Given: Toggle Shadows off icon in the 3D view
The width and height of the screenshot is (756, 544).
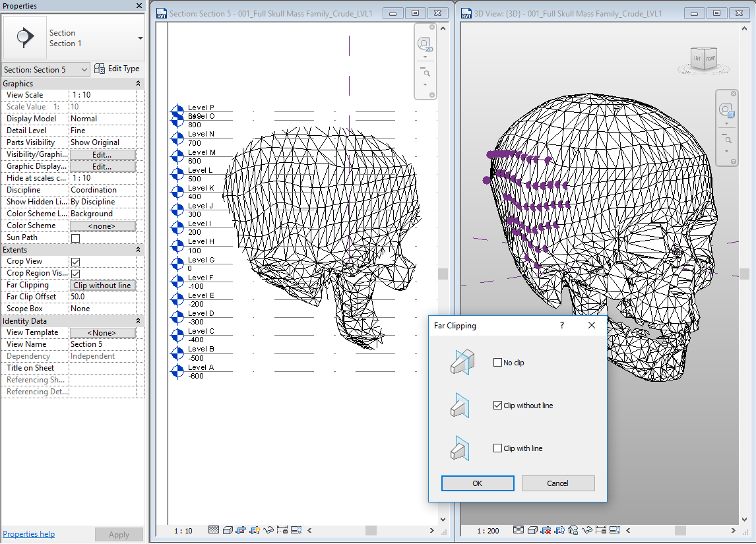Looking at the screenshot, I should click(531, 530).
